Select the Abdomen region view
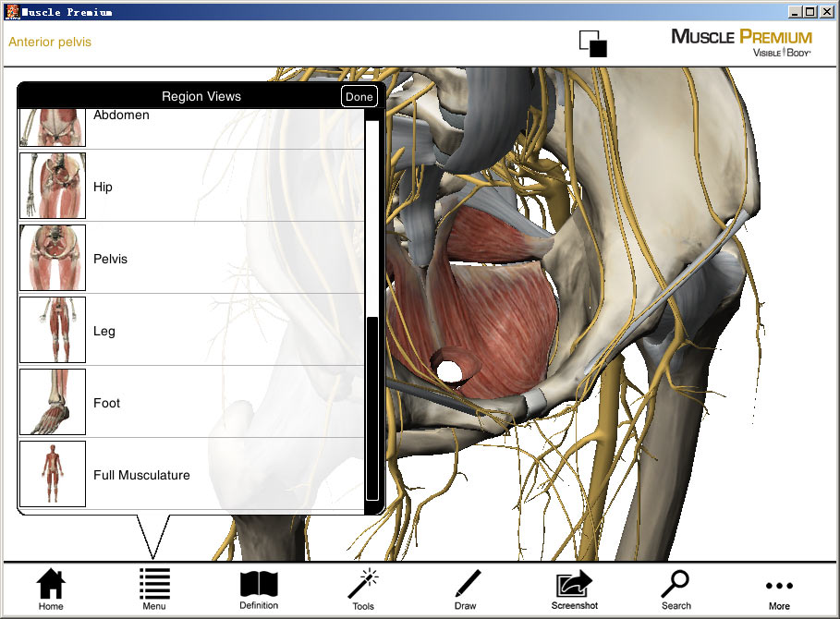The width and height of the screenshot is (840, 619). tap(192, 128)
